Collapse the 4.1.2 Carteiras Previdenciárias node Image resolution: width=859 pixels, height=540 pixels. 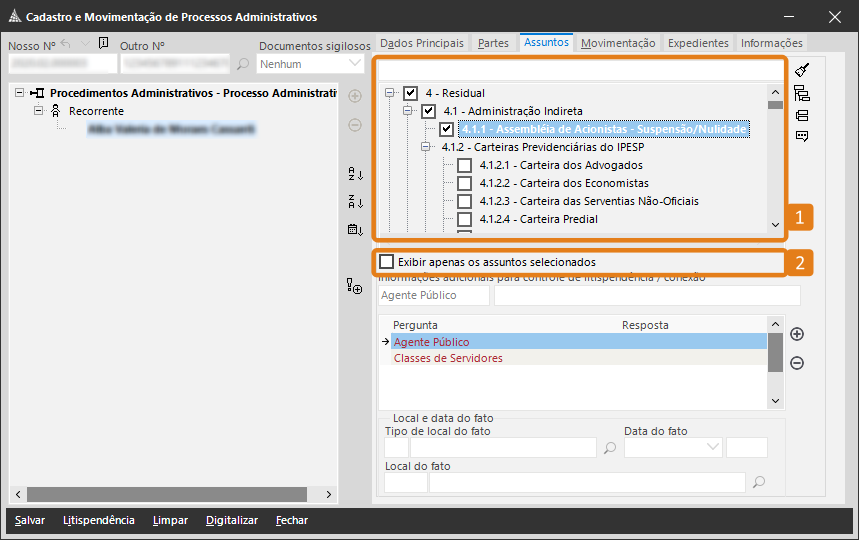425,147
